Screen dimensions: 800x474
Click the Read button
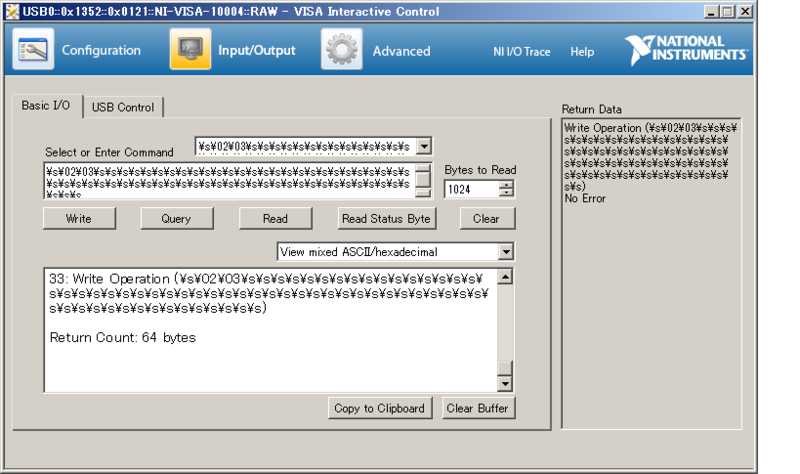tap(276, 218)
